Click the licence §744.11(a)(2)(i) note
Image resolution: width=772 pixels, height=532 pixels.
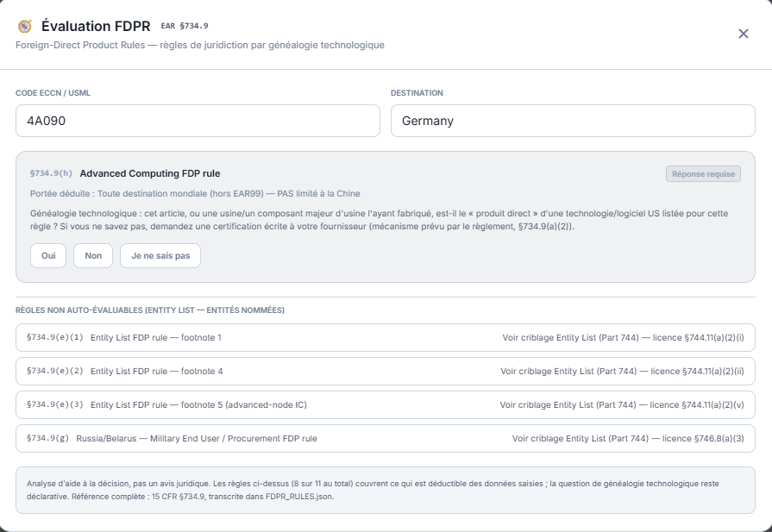coord(624,338)
